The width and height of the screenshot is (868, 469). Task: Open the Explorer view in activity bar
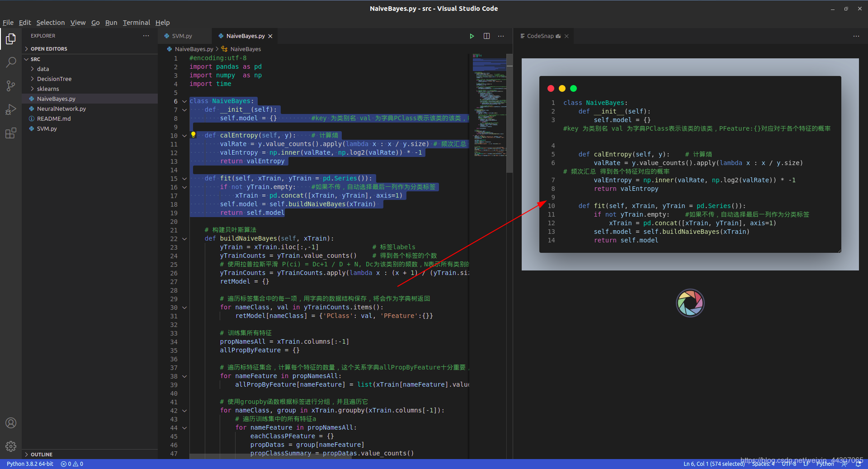11,39
